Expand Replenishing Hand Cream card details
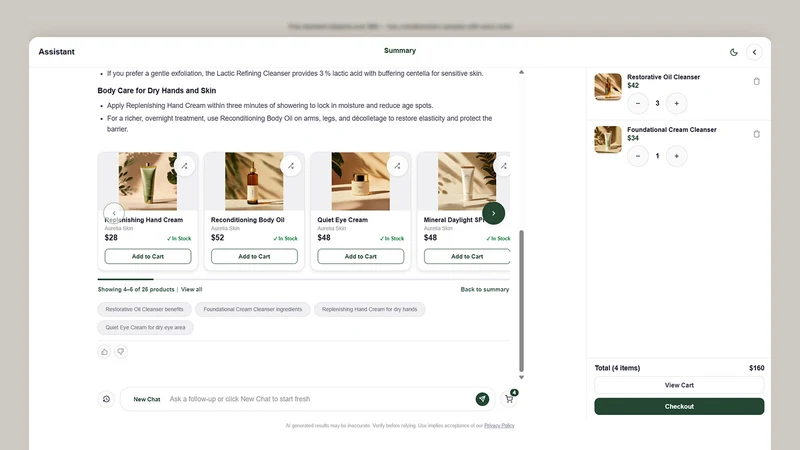The height and width of the screenshot is (450, 800). click(x=184, y=166)
